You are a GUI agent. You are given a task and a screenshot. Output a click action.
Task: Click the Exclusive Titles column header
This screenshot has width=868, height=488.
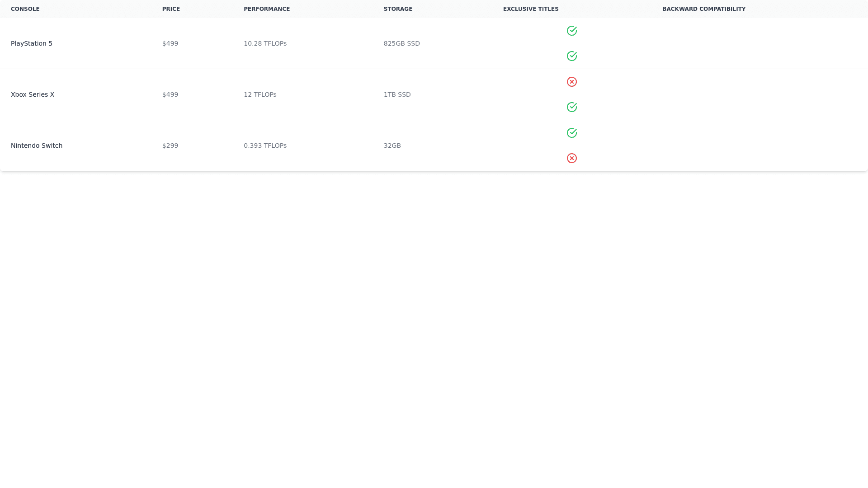[x=531, y=9]
